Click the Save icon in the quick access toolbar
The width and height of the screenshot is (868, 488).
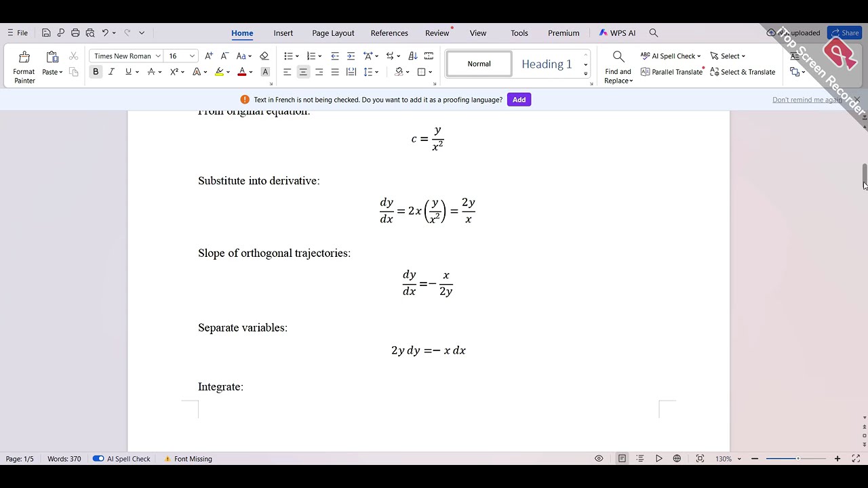(x=46, y=33)
